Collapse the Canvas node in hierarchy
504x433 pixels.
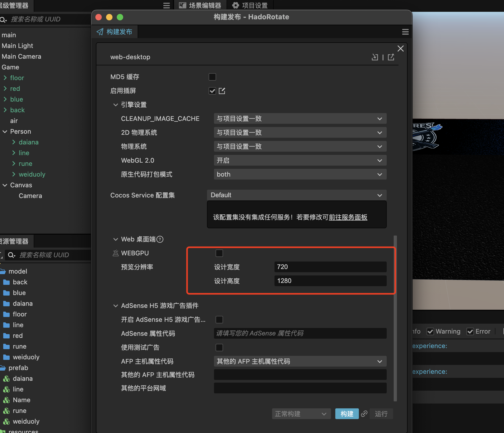[5, 185]
